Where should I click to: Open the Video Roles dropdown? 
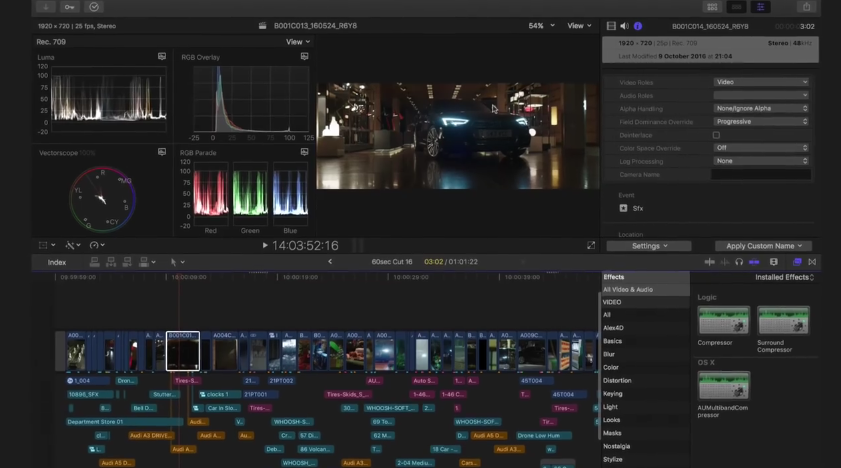[760, 82]
